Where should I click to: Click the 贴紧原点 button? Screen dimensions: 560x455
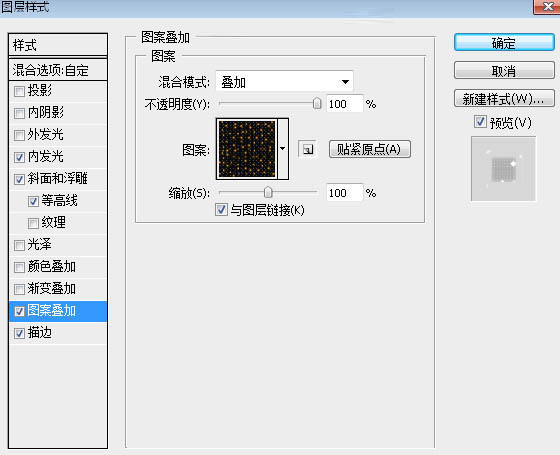click(x=370, y=149)
